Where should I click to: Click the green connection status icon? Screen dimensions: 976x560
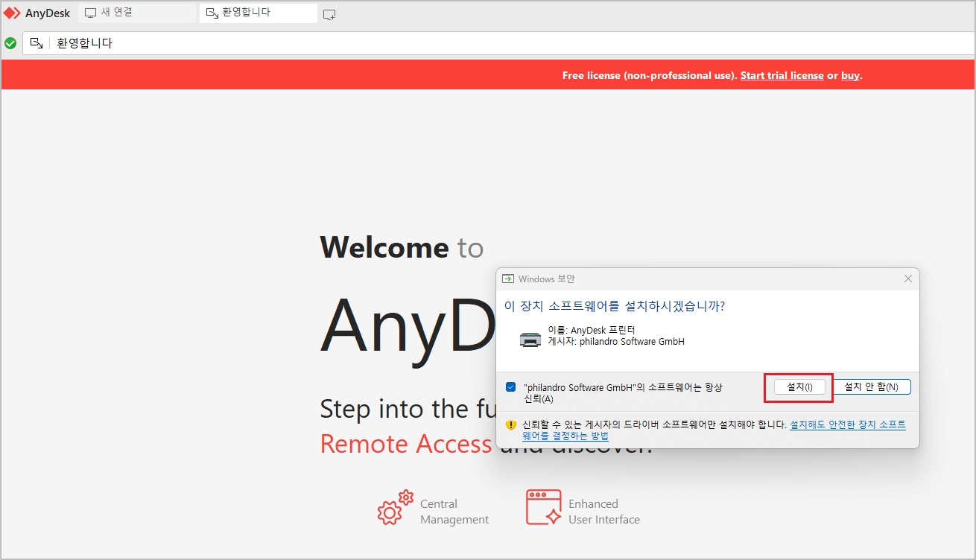click(10, 43)
